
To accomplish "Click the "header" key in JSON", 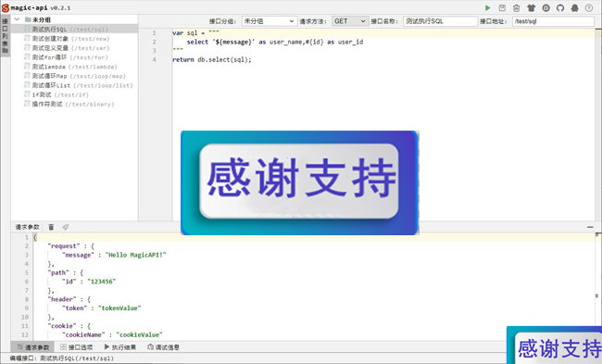I will pyautogui.click(x=62, y=299).
